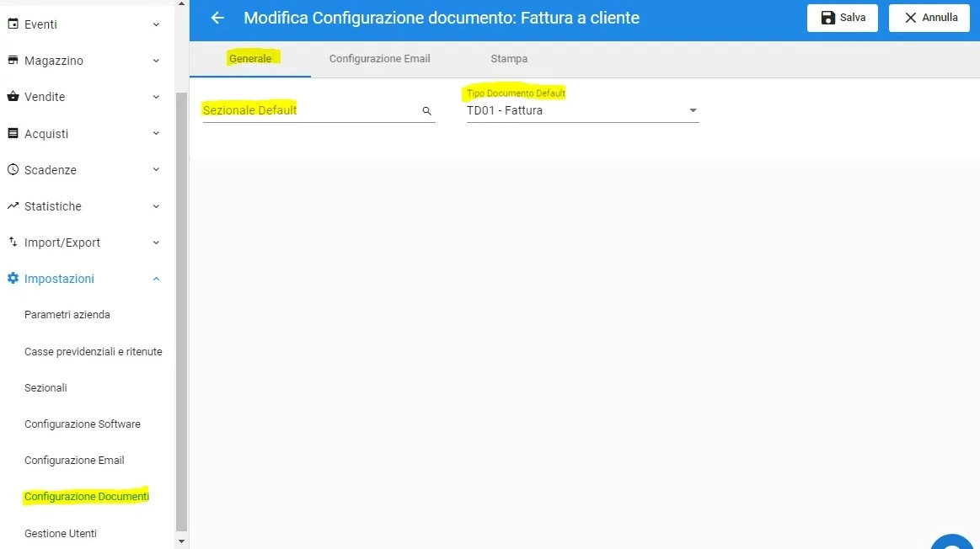Viewport: 980px width, 549px height.
Task: Open Configurazione Documenti in sidebar
Action: (x=87, y=497)
